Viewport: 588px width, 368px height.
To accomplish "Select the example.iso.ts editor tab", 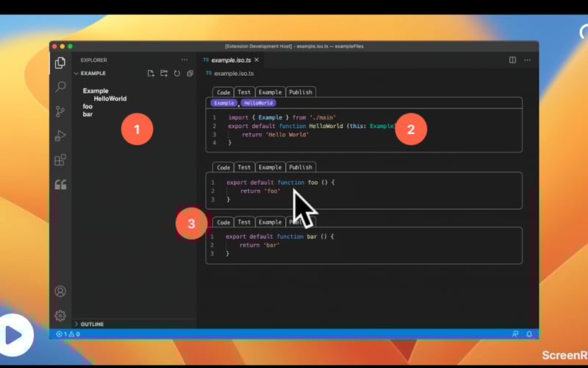I will click(231, 60).
